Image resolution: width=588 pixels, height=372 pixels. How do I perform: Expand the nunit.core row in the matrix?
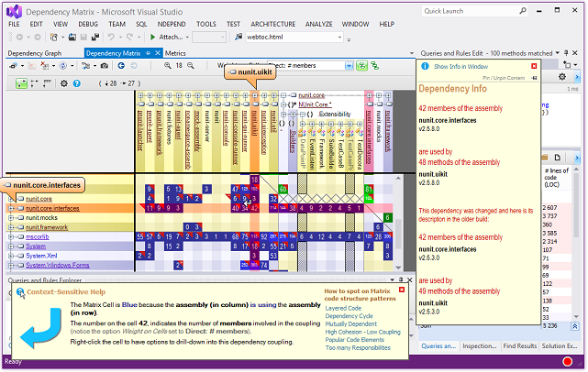[x=11, y=199]
